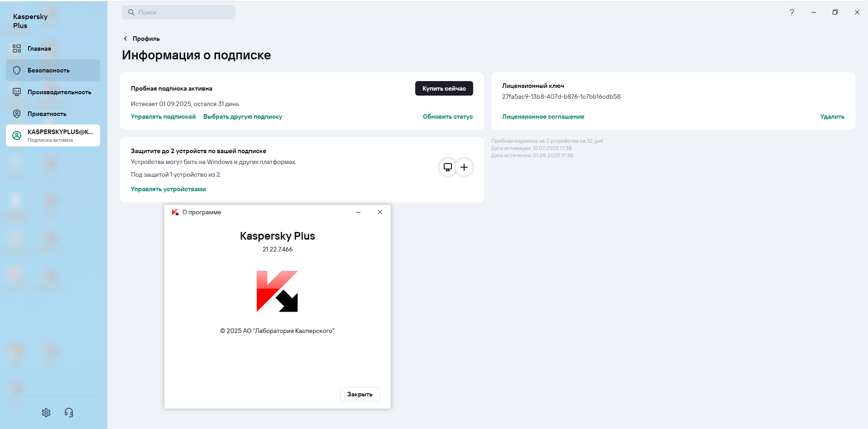Click Удалить license key link
Viewport: 868px width, 429px height.
[832, 116]
